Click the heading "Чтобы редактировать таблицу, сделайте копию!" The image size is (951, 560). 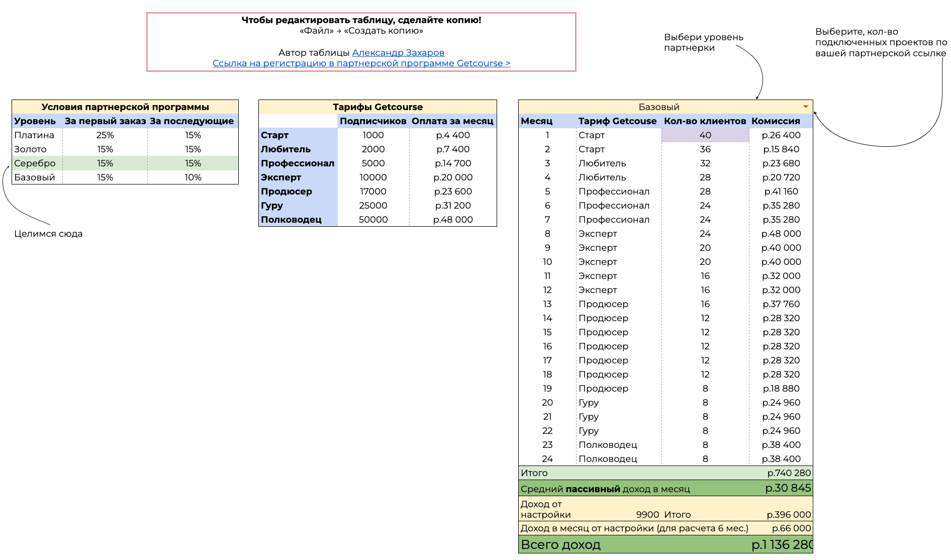(x=361, y=20)
